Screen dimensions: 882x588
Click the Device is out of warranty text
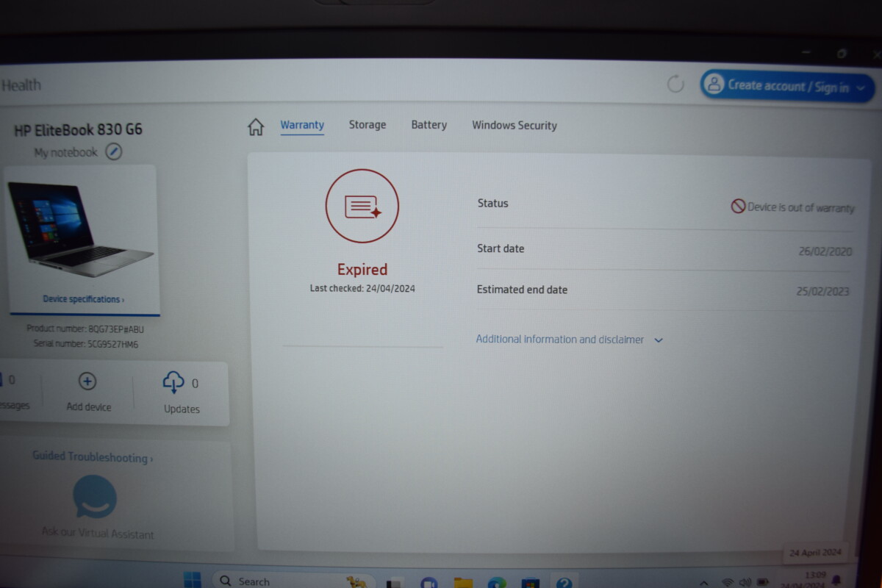(801, 208)
